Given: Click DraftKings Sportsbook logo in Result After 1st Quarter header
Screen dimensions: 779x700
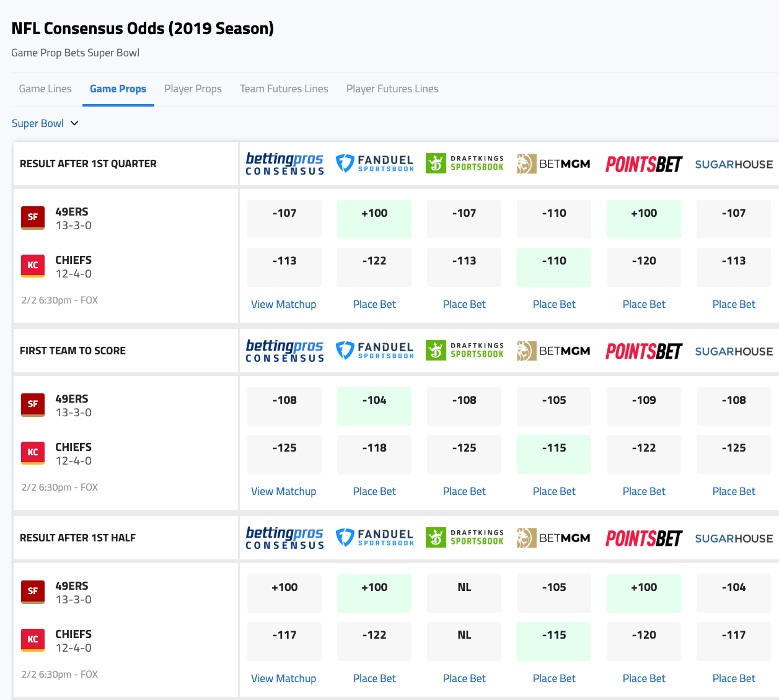Looking at the screenshot, I should (464, 164).
